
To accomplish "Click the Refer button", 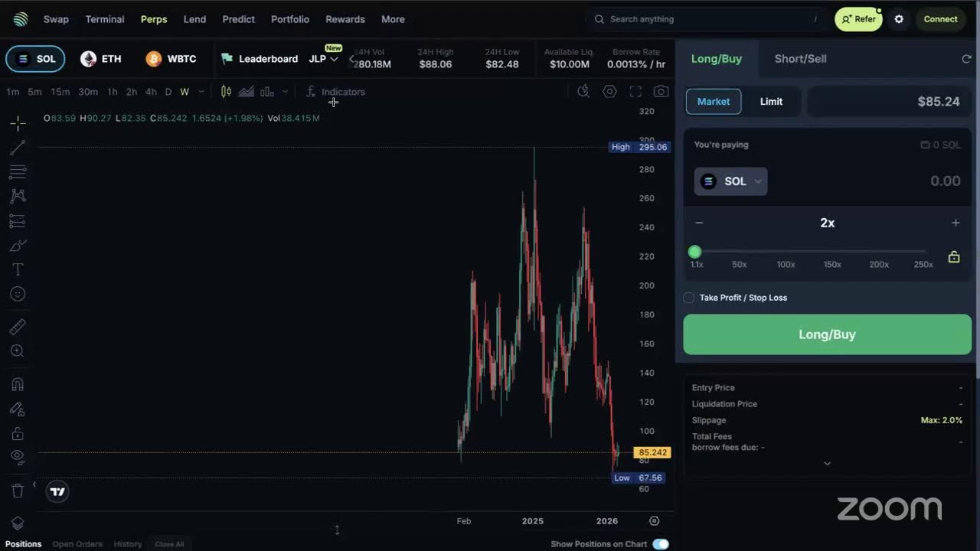I will point(858,19).
